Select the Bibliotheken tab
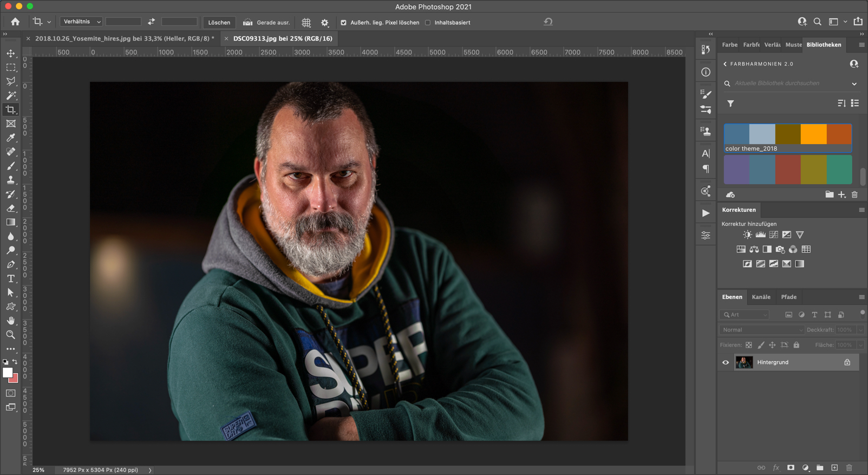Screen dimensions: 868x475 pos(824,44)
